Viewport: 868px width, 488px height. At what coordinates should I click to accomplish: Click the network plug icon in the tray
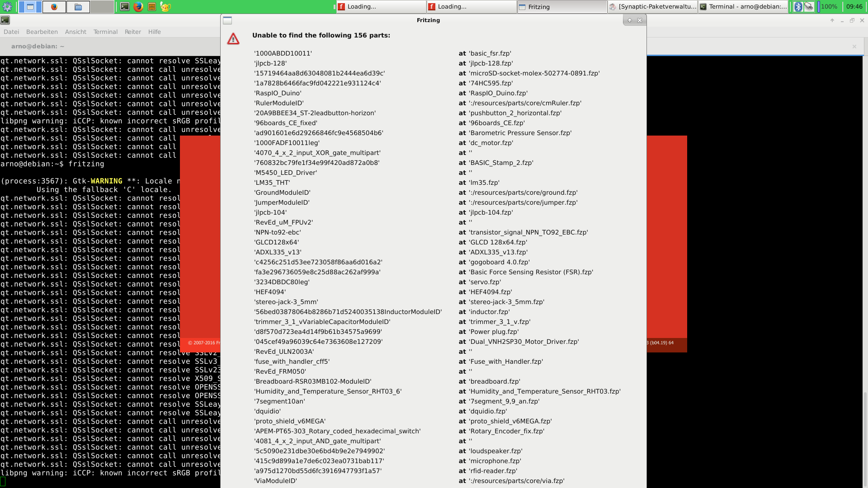tap(809, 6)
